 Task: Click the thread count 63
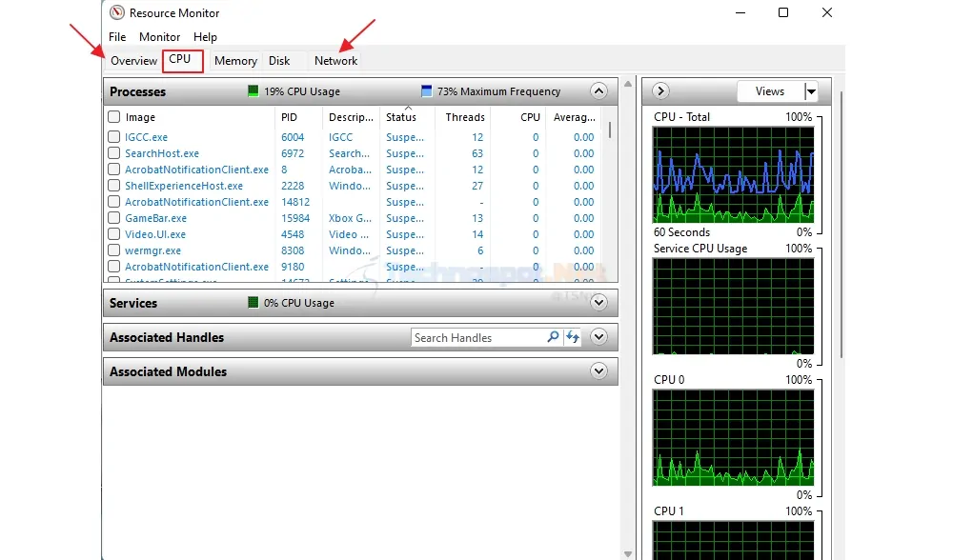pyautogui.click(x=477, y=153)
